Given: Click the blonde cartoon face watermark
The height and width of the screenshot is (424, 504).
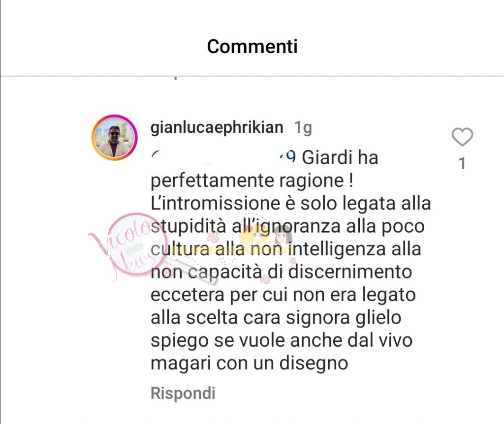Looking at the screenshot, I should (x=254, y=235).
